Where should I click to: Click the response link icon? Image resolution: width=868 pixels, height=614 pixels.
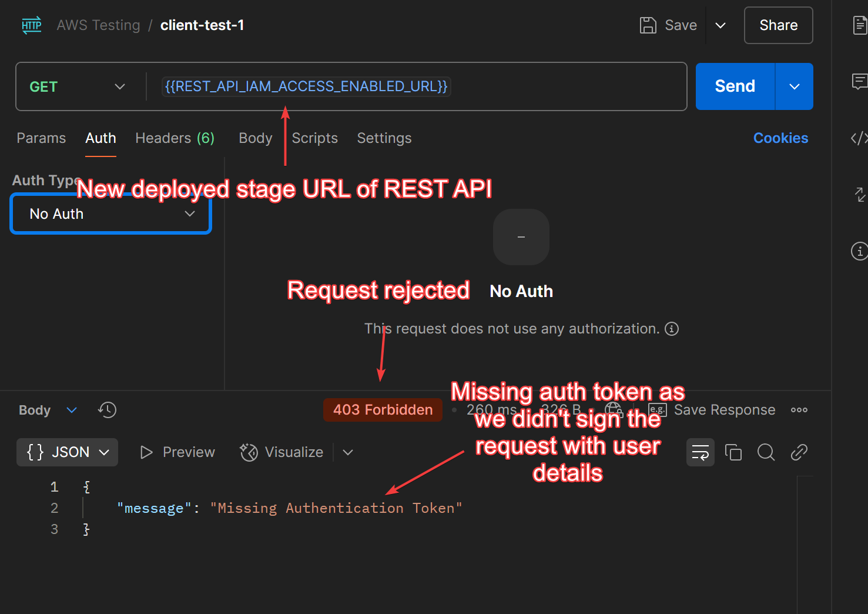point(799,452)
